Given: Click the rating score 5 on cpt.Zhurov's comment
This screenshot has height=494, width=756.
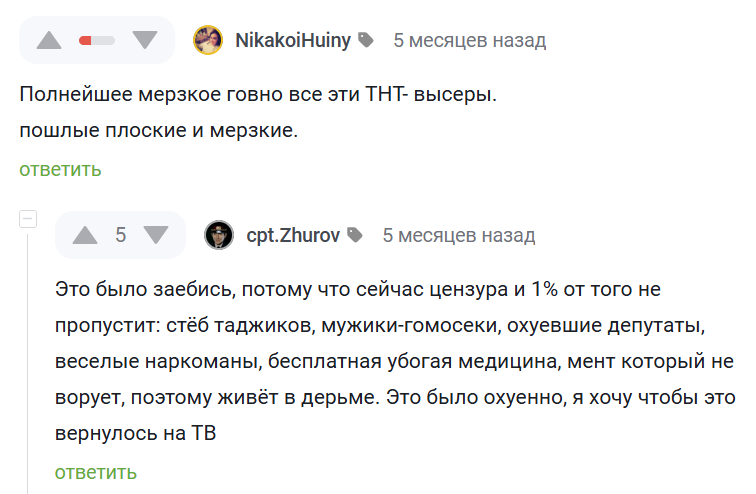Looking at the screenshot, I should (x=120, y=235).
